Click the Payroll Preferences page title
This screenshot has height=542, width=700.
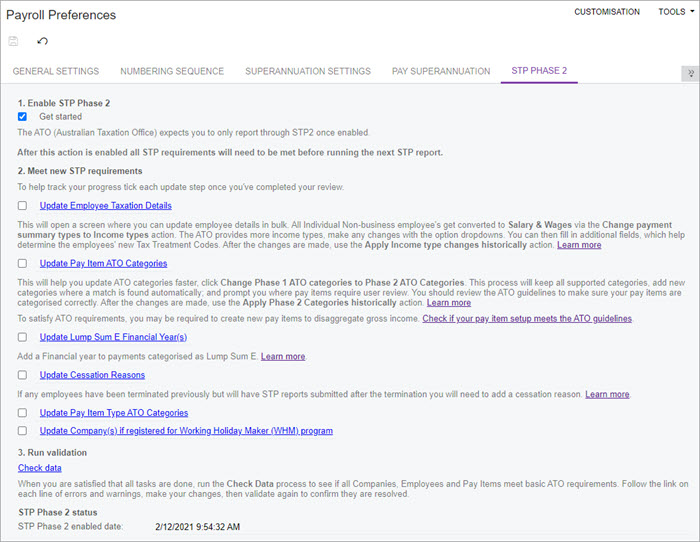click(61, 15)
